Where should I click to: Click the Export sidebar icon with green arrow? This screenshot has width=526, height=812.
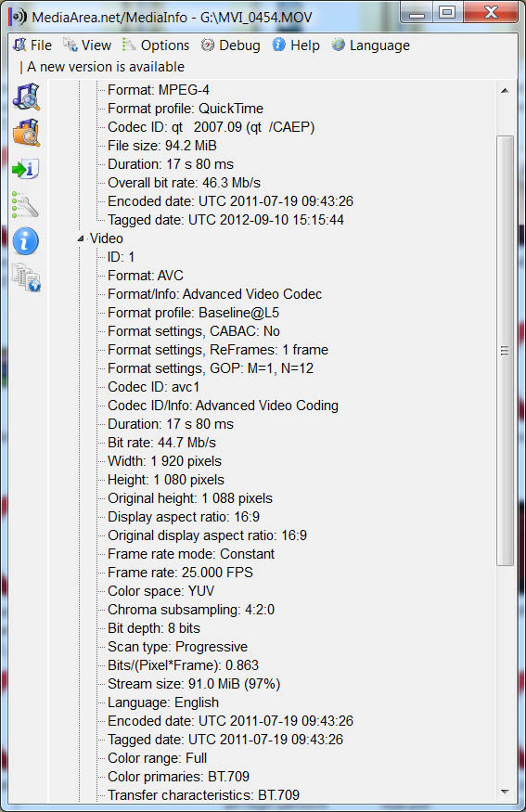[26, 169]
